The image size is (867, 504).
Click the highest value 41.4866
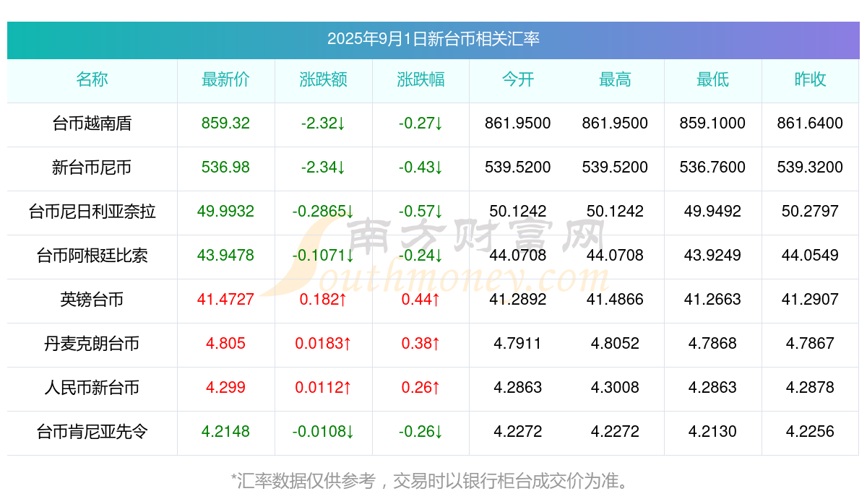[x=615, y=300]
